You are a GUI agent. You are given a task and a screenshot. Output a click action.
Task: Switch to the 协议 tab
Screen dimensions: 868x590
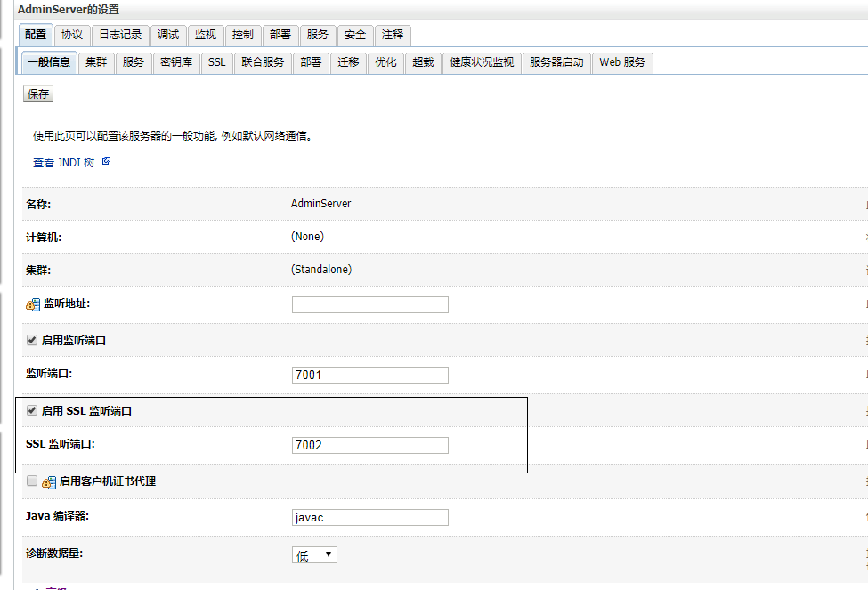point(72,35)
